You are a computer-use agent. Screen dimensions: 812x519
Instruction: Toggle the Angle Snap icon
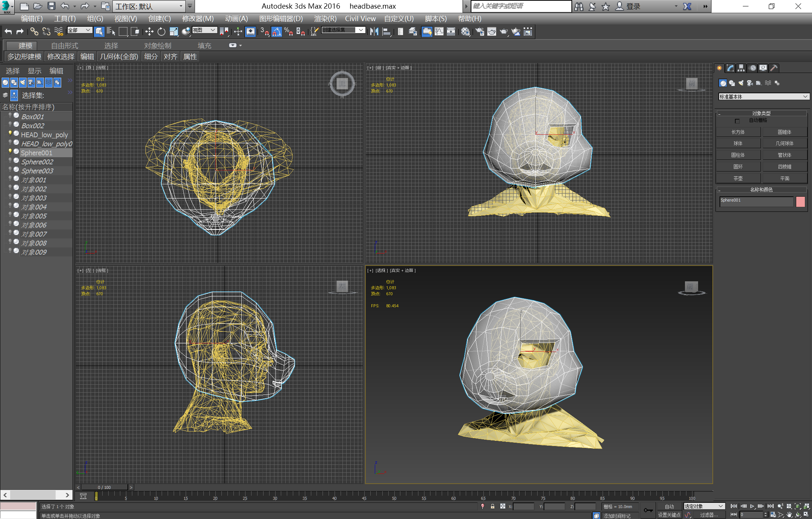tap(277, 32)
